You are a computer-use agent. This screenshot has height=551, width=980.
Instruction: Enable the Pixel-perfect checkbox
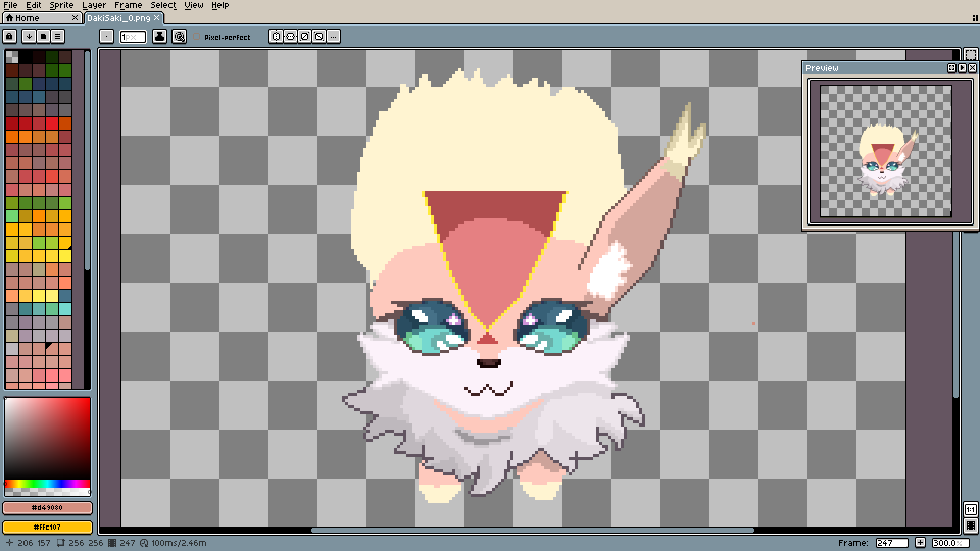coord(197,37)
